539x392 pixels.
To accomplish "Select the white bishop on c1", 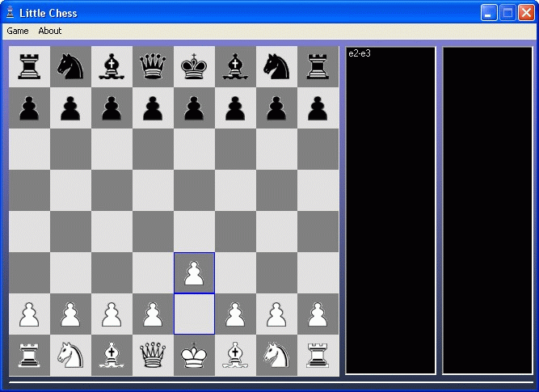I will 112,356.
